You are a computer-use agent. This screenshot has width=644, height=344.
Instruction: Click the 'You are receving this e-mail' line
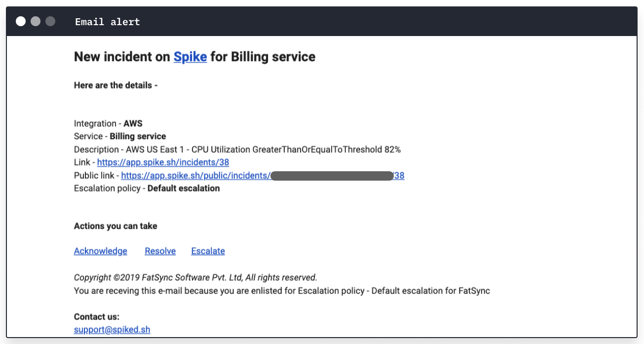pos(282,291)
